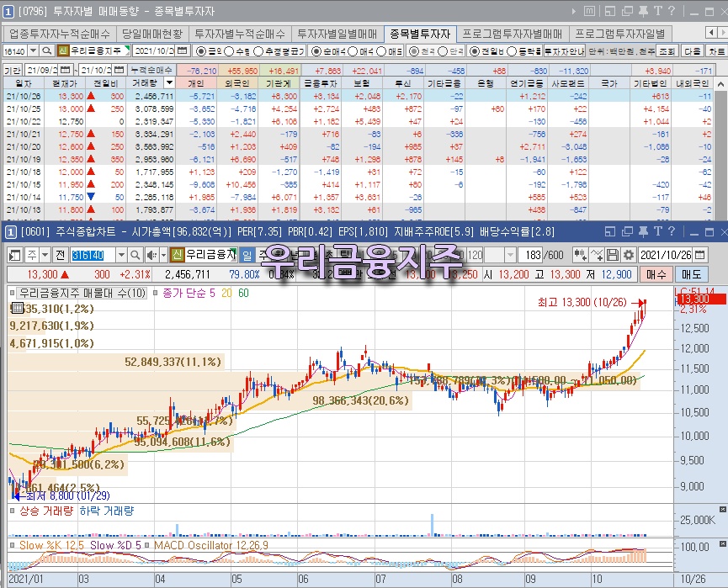Select the 매수 radio button

[353, 51]
